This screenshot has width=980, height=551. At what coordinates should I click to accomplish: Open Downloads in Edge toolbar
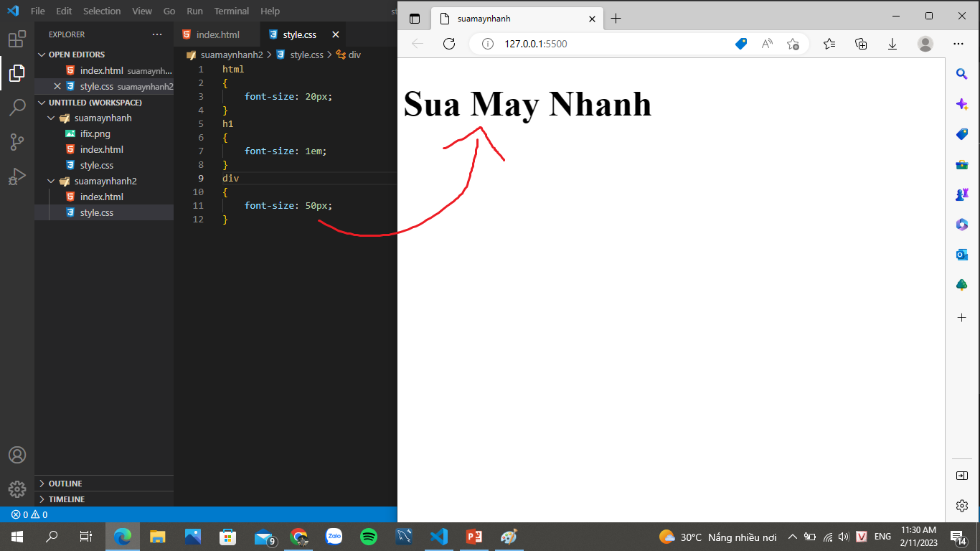tap(892, 44)
